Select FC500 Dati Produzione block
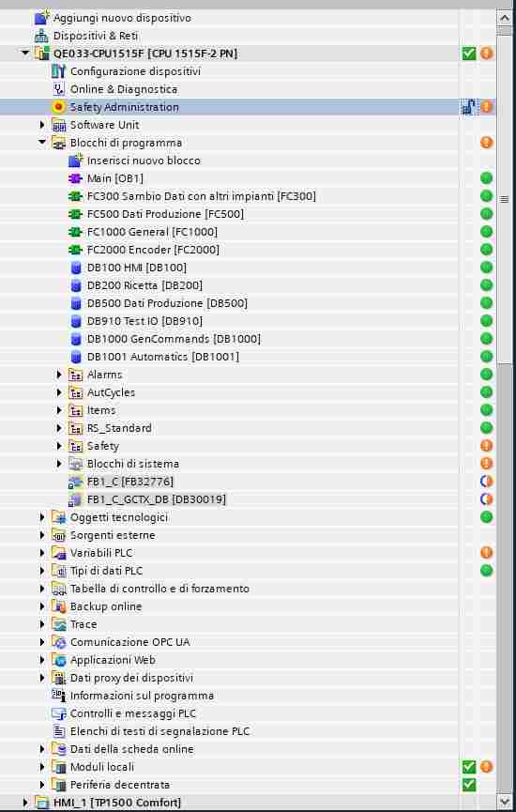 (x=165, y=214)
